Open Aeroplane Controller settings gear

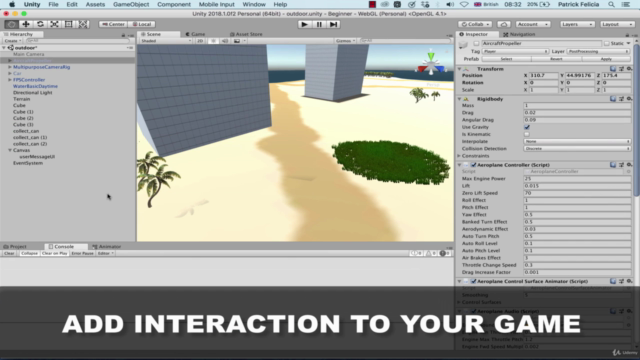click(629, 165)
